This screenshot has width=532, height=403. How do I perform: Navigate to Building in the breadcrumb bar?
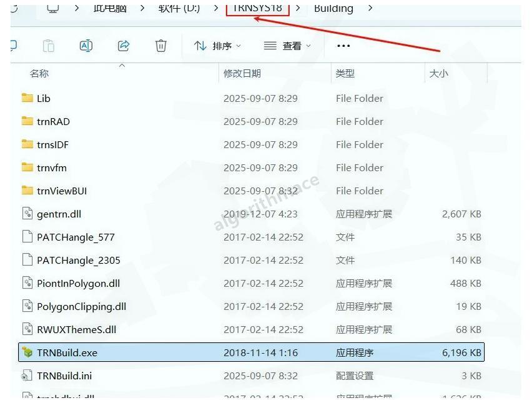[333, 8]
